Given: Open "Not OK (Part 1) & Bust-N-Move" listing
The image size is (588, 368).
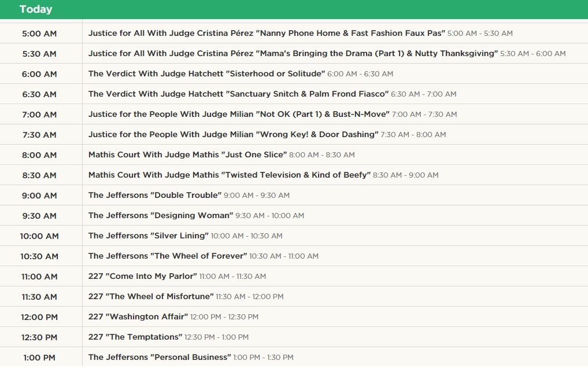Looking at the screenshot, I should pos(239,114).
